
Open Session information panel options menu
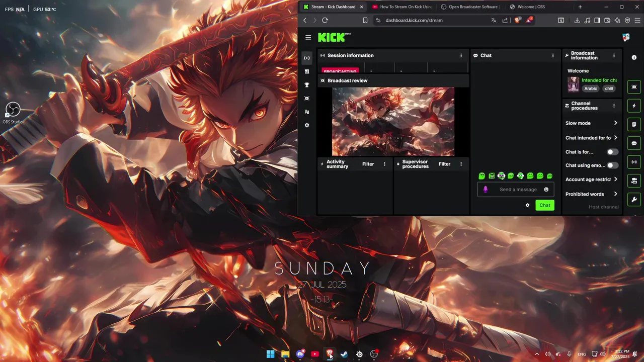[461, 55]
